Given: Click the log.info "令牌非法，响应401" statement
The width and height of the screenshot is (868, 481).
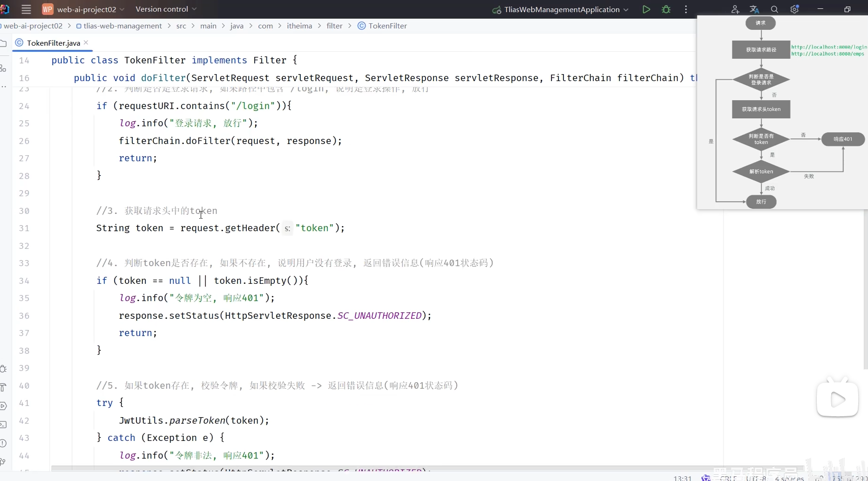Looking at the screenshot, I should coord(197,455).
